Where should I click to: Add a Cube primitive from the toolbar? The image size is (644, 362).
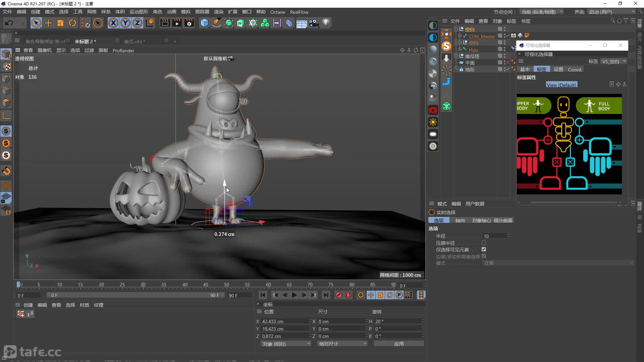pyautogui.click(x=204, y=23)
